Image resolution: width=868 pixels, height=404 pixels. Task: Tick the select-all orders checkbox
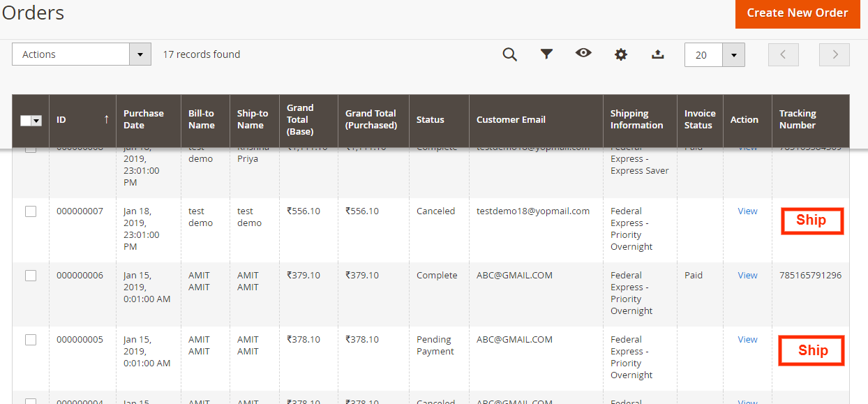click(x=26, y=120)
